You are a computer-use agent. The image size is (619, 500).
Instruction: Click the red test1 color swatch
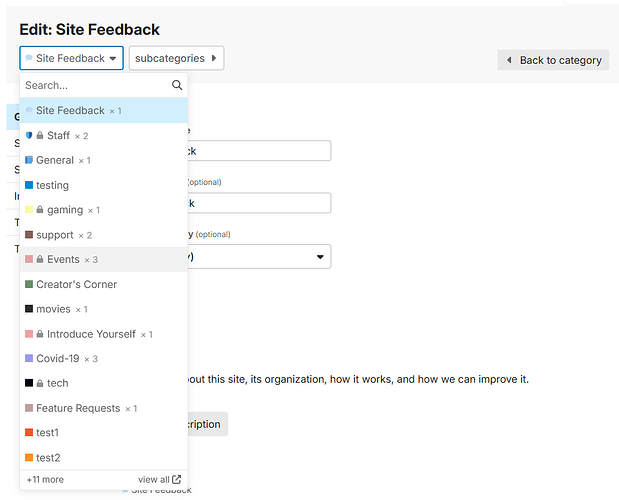click(x=29, y=432)
